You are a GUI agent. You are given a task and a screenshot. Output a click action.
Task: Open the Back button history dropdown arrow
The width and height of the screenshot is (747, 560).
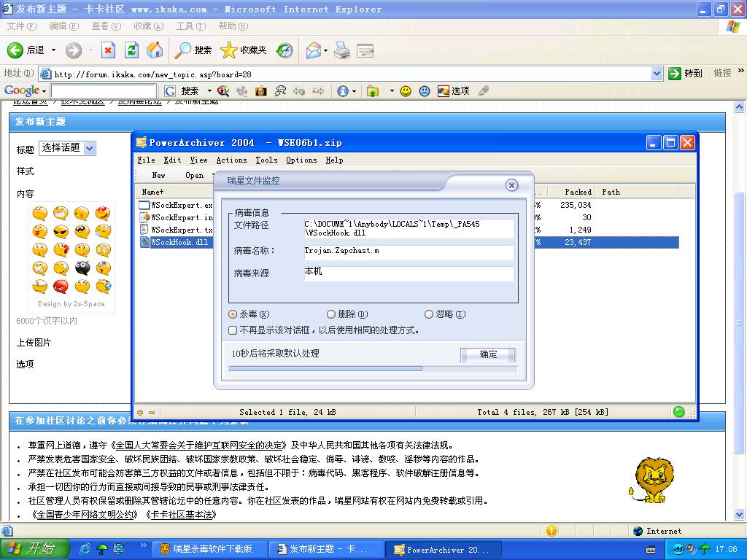[x=53, y=50]
